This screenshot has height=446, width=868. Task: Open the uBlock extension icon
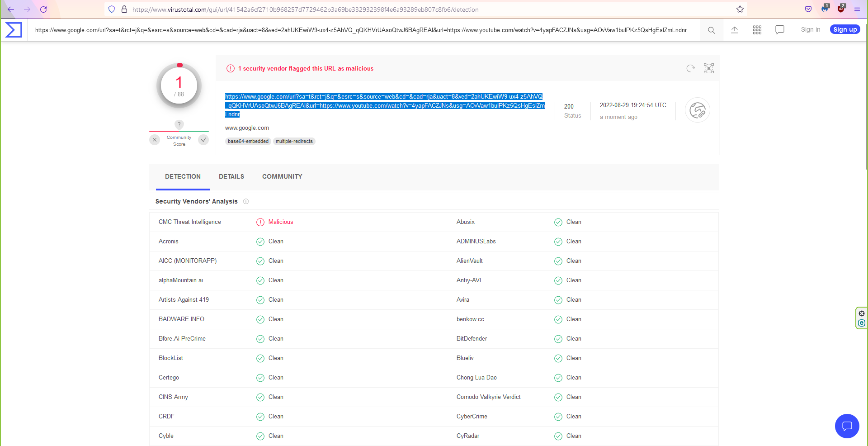point(841,8)
